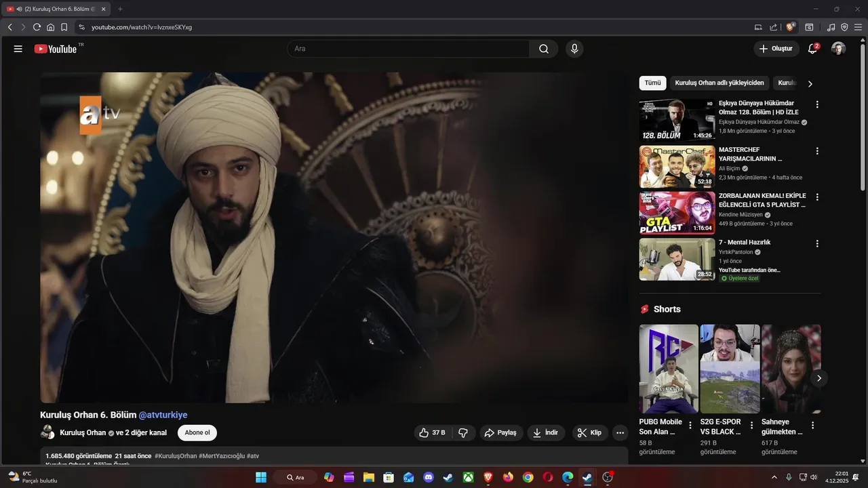
Task: Open the music playlist icon in toolbar
Action: click(831, 27)
